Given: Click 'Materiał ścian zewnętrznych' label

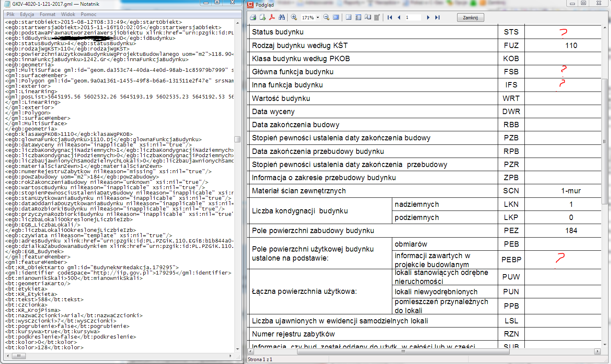Looking at the screenshot, I should 299,191.
